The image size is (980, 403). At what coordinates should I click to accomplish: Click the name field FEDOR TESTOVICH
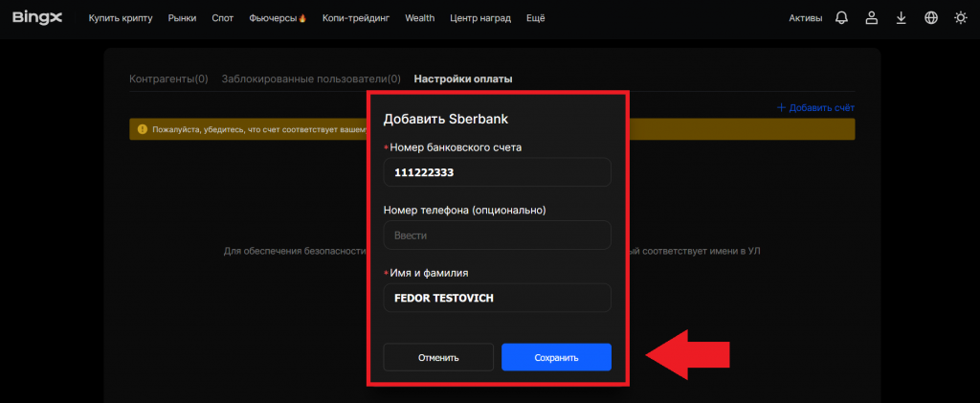[x=497, y=298]
